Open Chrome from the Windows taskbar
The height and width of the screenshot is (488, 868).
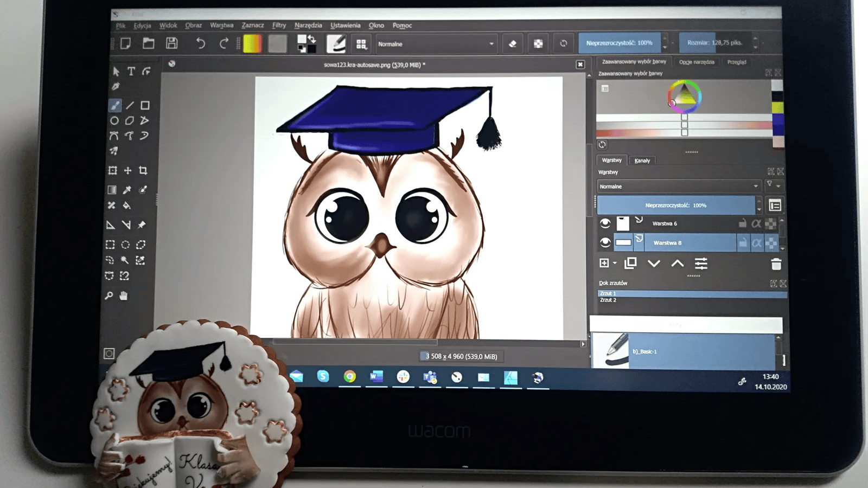tap(349, 377)
